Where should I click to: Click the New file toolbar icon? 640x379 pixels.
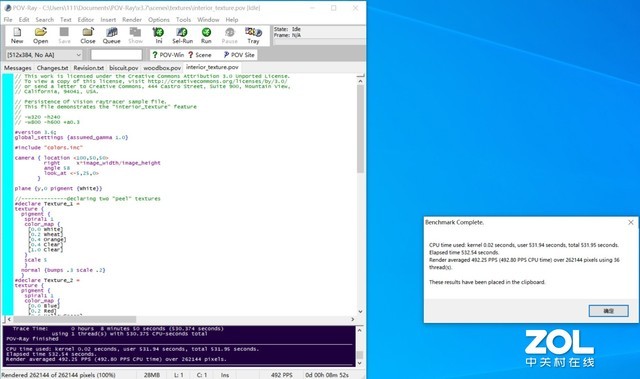(17, 35)
